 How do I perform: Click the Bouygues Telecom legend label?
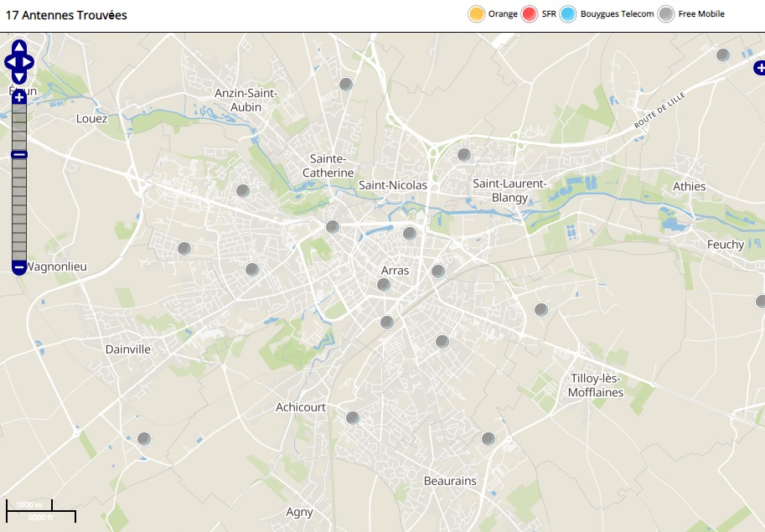point(617,14)
